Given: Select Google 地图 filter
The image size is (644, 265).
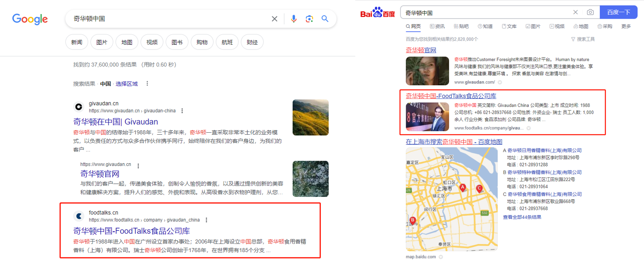Looking at the screenshot, I should tap(127, 42).
